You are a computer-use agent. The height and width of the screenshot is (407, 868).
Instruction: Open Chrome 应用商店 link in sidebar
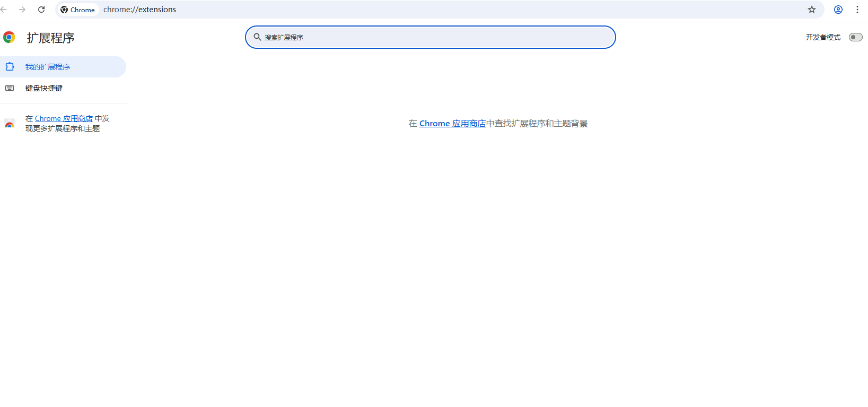tap(64, 119)
